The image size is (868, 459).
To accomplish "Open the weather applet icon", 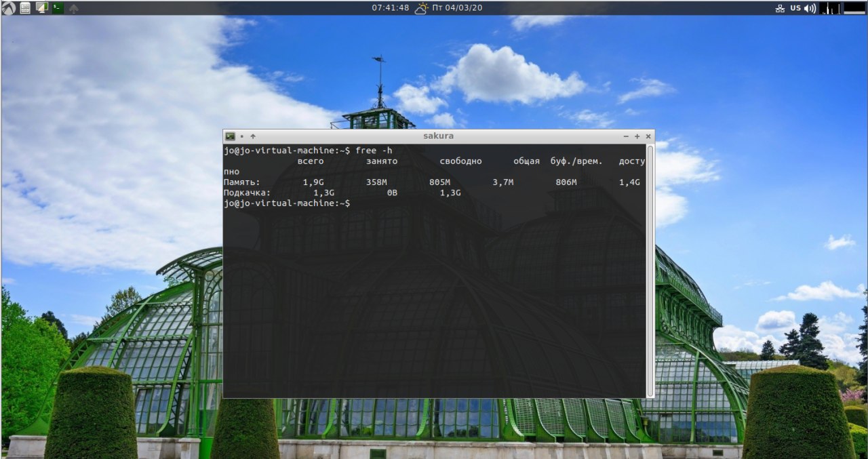I will (x=422, y=8).
